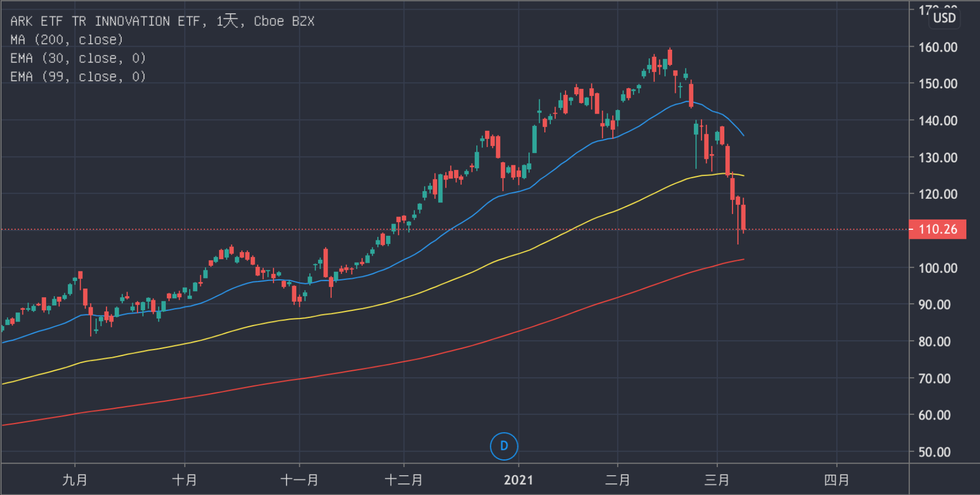
Task: Select the EMA (30, close, 0) indicator label
Action: click(x=78, y=58)
